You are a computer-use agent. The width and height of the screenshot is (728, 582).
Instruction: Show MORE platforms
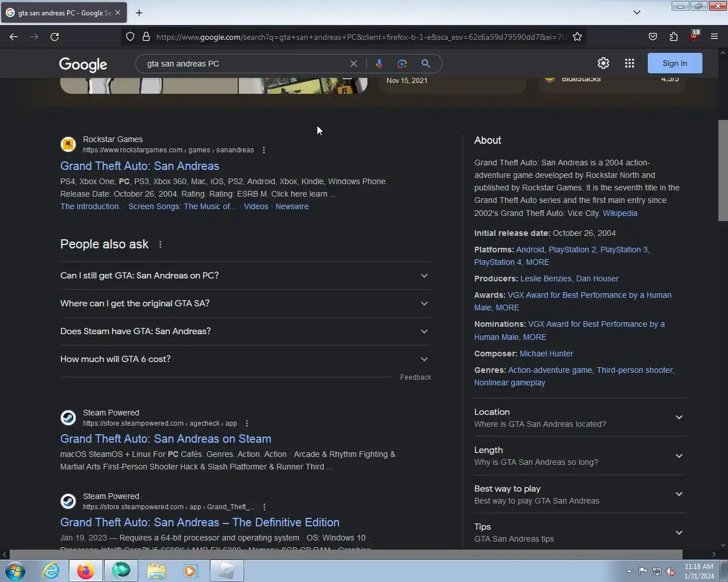coord(537,262)
